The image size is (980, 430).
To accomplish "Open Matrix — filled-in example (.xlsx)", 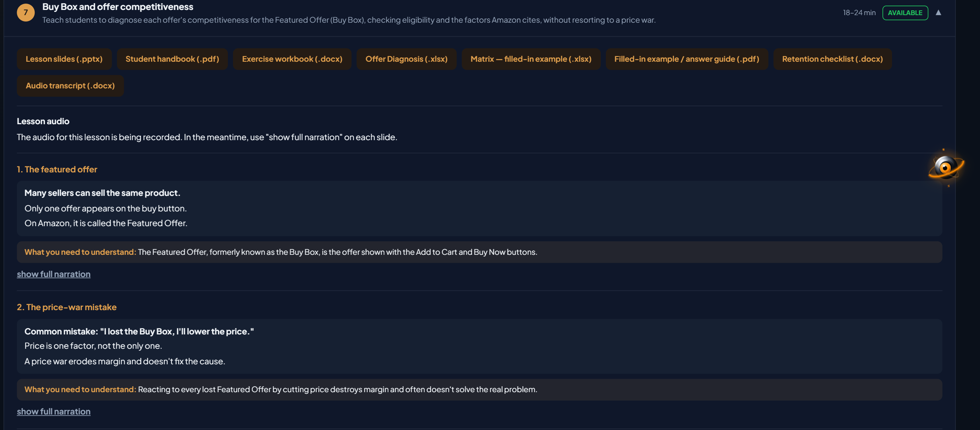I will (x=531, y=59).
